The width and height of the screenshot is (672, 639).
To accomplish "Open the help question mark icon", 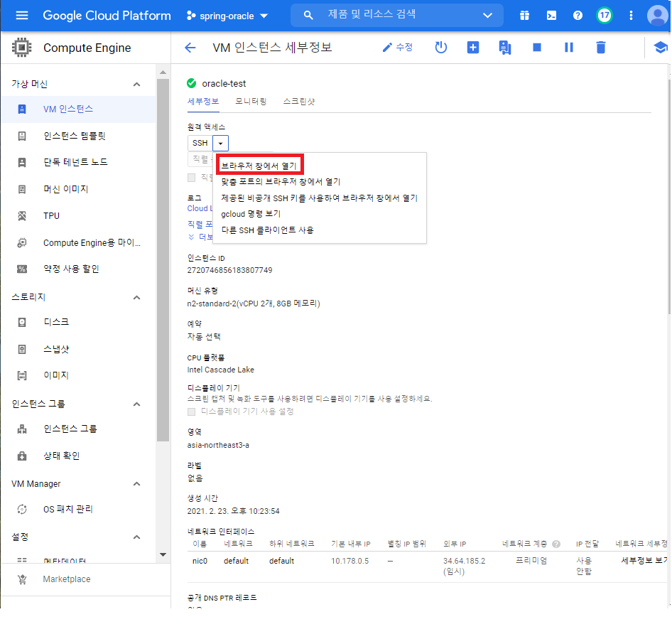I will click(578, 16).
